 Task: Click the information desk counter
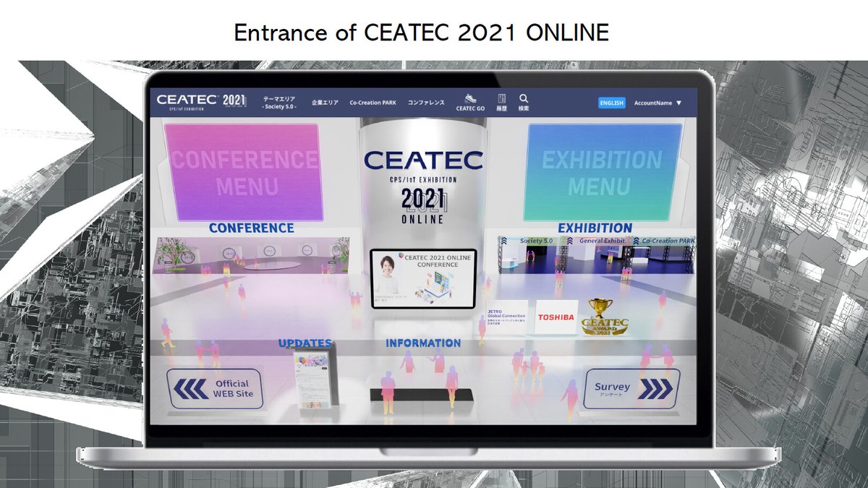pyautogui.click(x=421, y=395)
